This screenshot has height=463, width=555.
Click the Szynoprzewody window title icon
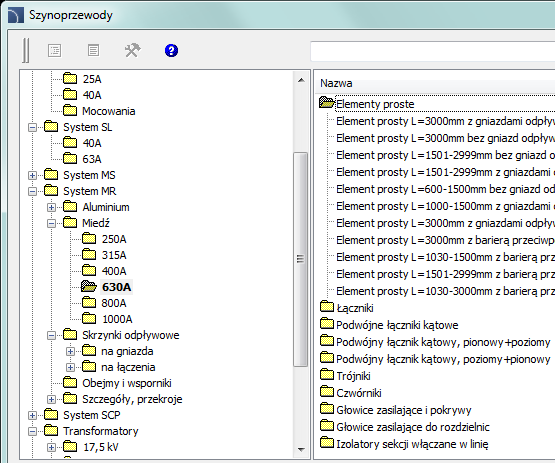coord(15,16)
